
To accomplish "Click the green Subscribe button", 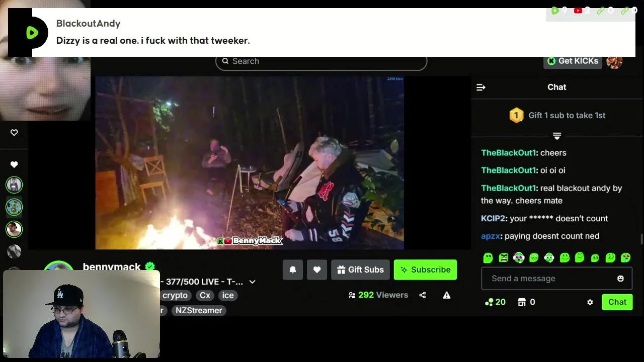I will pyautogui.click(x=425, y=269).
